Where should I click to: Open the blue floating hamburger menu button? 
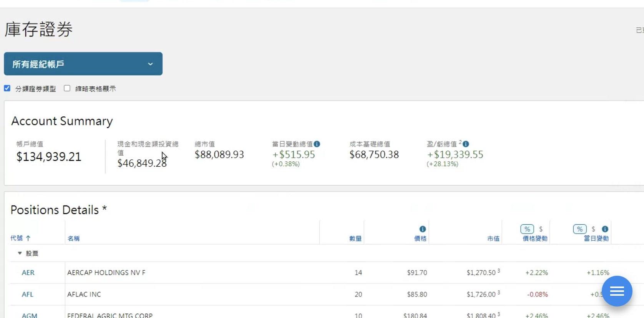click(x=617, y=291)
